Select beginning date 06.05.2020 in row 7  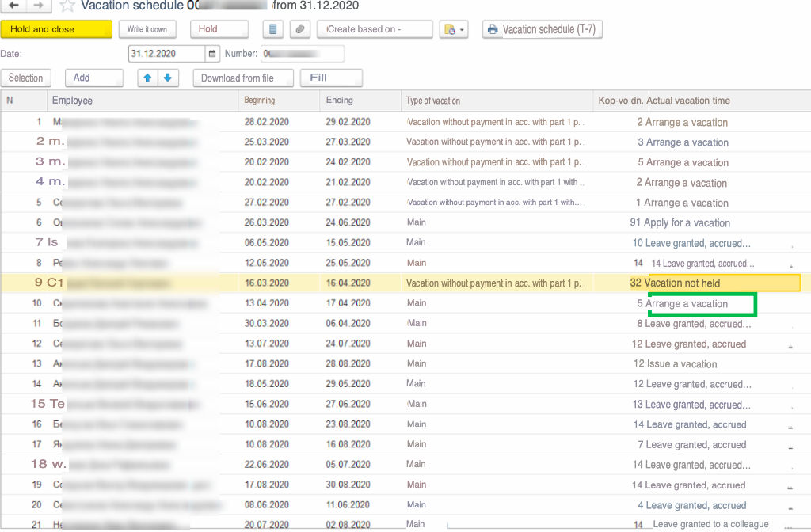267,242
